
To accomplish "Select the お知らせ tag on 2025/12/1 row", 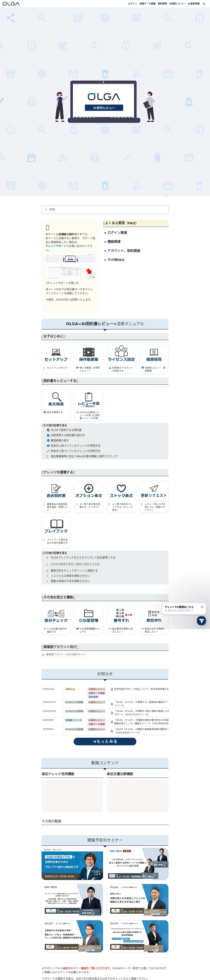I will click(70, 689).
